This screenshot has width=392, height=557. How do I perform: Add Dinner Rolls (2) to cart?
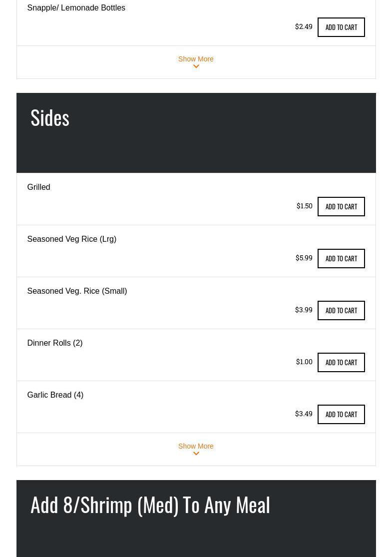tap(341, 362)
